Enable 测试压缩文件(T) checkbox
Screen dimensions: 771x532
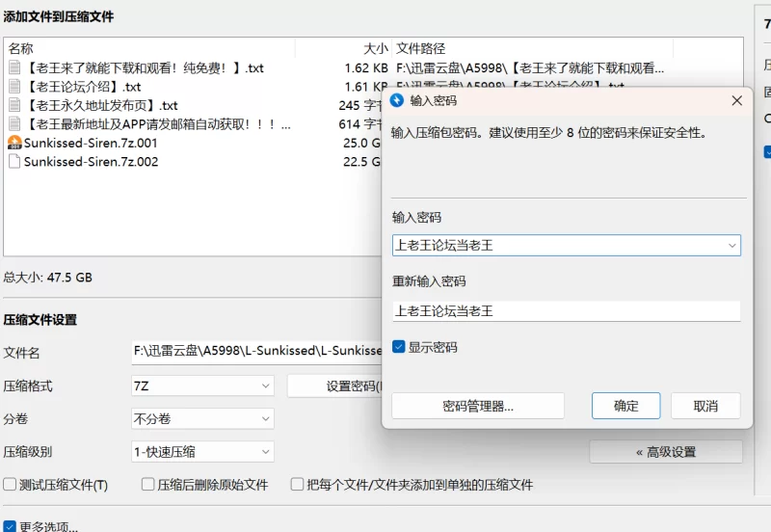tap(11, 485)
